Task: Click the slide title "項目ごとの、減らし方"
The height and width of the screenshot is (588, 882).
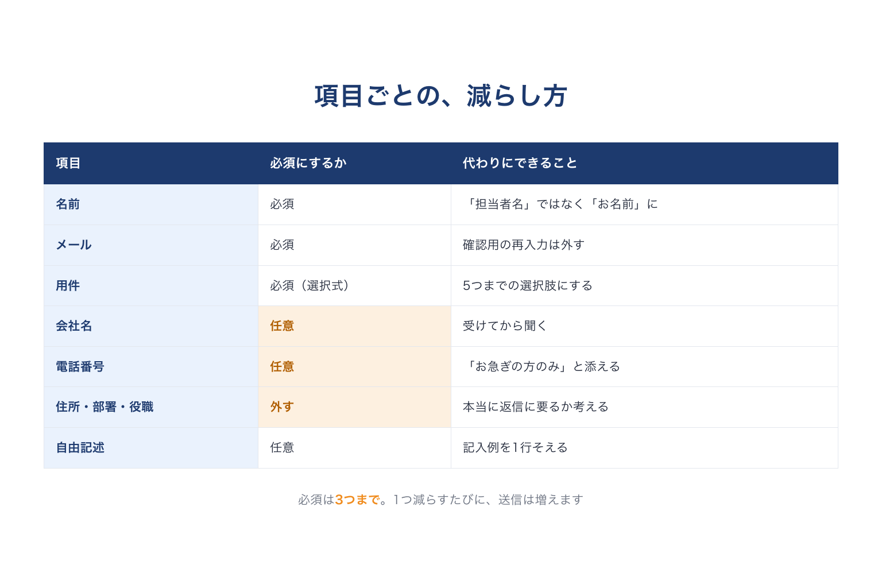Action: (x=441, y=96)
